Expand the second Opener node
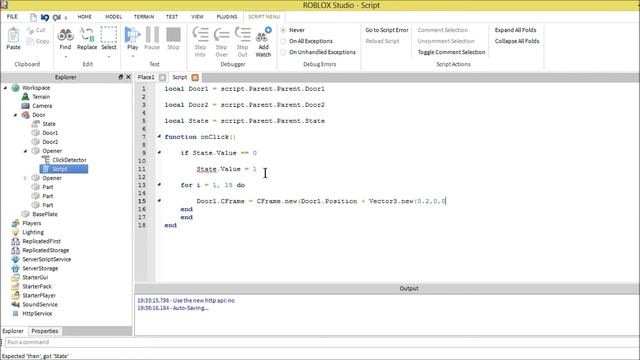Viewport: 640px width, 360px height. tap(25, 178)
